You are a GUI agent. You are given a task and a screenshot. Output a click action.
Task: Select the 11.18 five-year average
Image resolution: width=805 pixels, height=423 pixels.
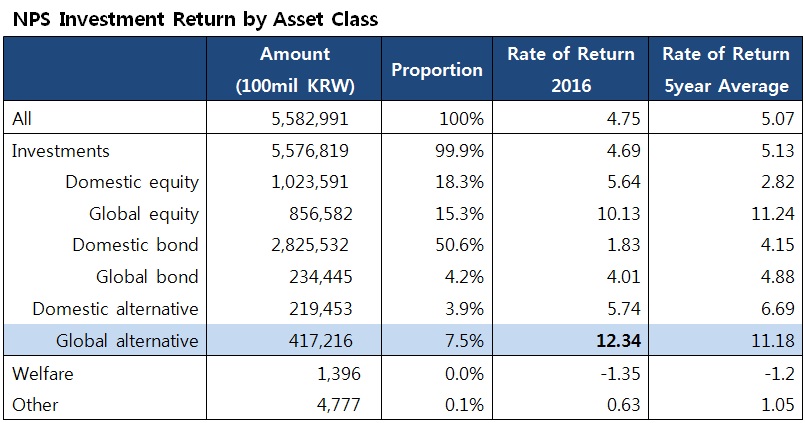773,341
